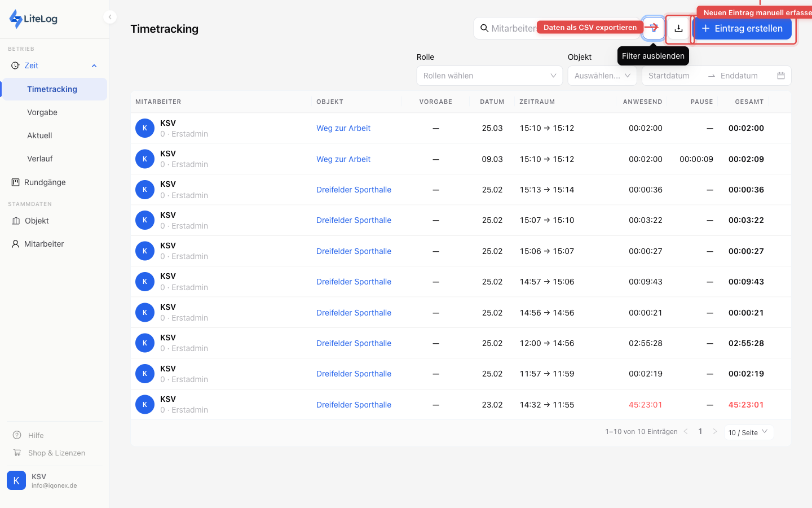Viewport: 812px width, 508px height.
Task: Click the LiteLog logo
Action: tap(33, 19)
